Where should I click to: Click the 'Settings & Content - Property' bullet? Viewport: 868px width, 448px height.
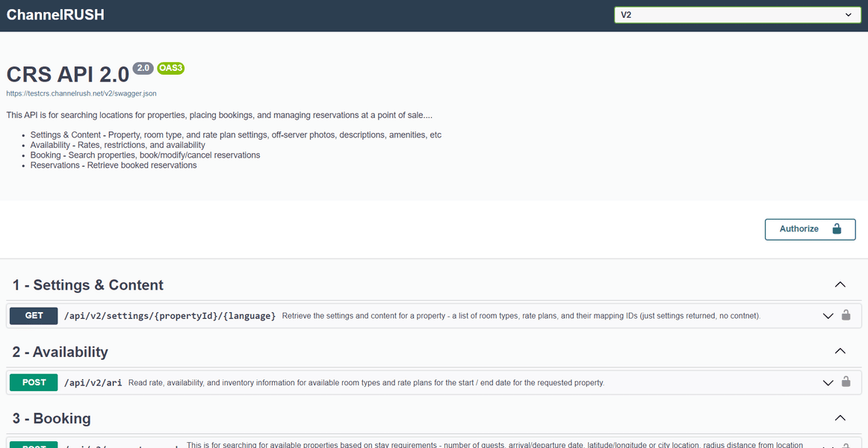point(236,135)
